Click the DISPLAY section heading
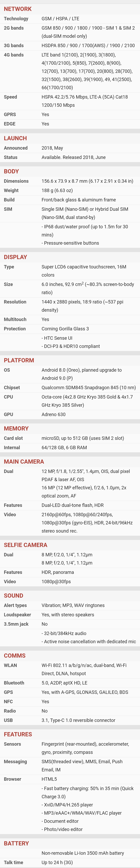This screenshot has height=868, width=140. coord(15,257)
